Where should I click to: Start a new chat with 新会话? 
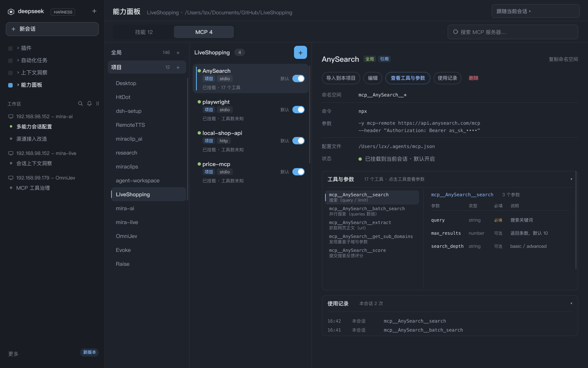52,29
